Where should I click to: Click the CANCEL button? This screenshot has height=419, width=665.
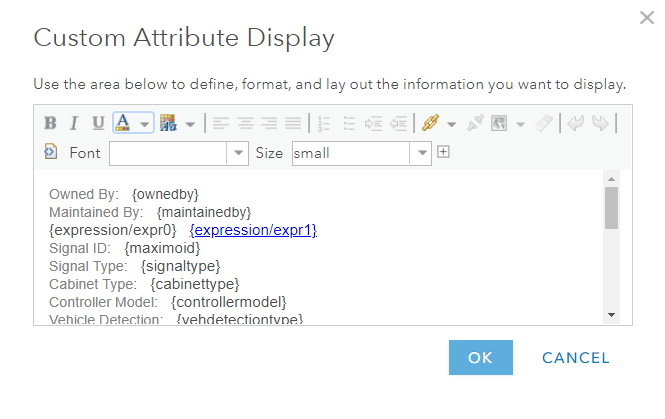[x=576, y=358]
